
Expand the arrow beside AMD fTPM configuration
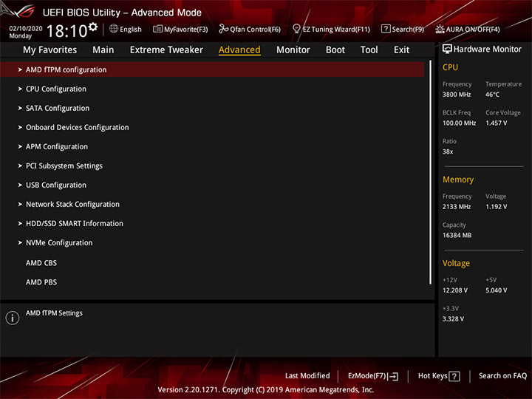[20, 69]
